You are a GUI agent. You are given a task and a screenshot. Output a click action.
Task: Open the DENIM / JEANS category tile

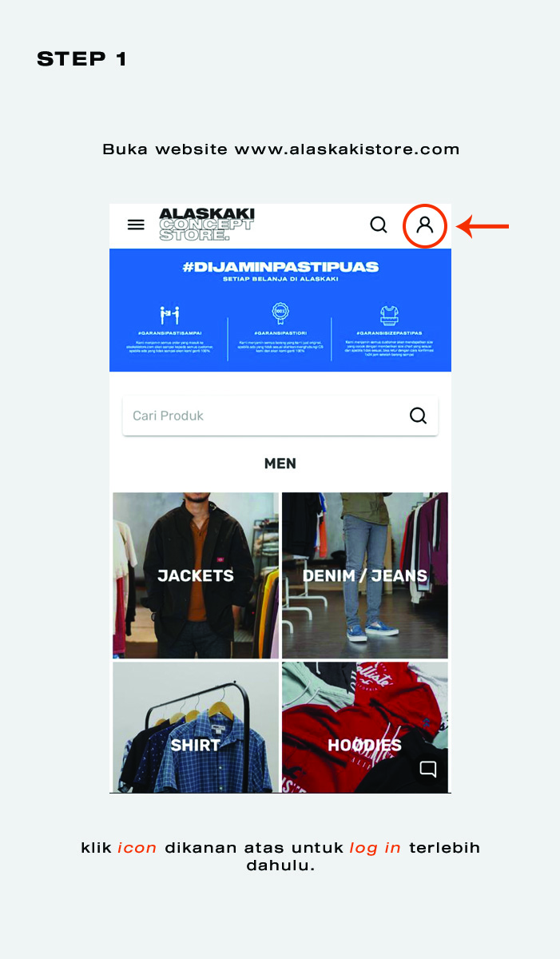[x=365, y=575]
